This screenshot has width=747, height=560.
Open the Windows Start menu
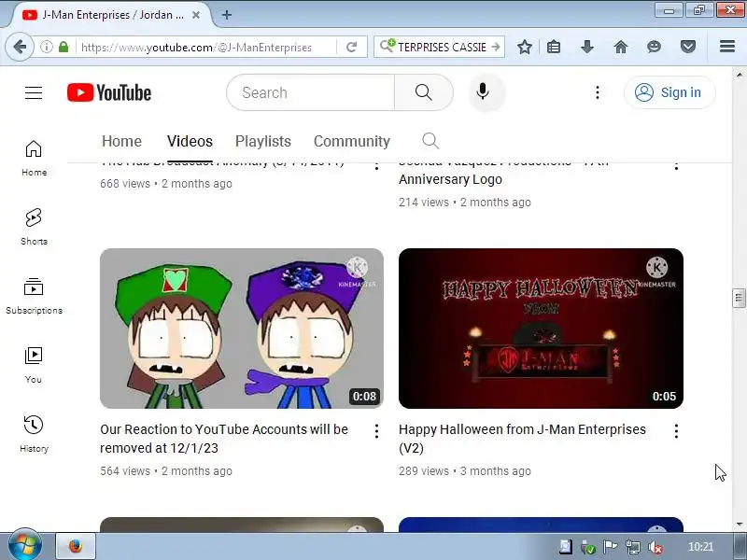click(x=25, y=546)
